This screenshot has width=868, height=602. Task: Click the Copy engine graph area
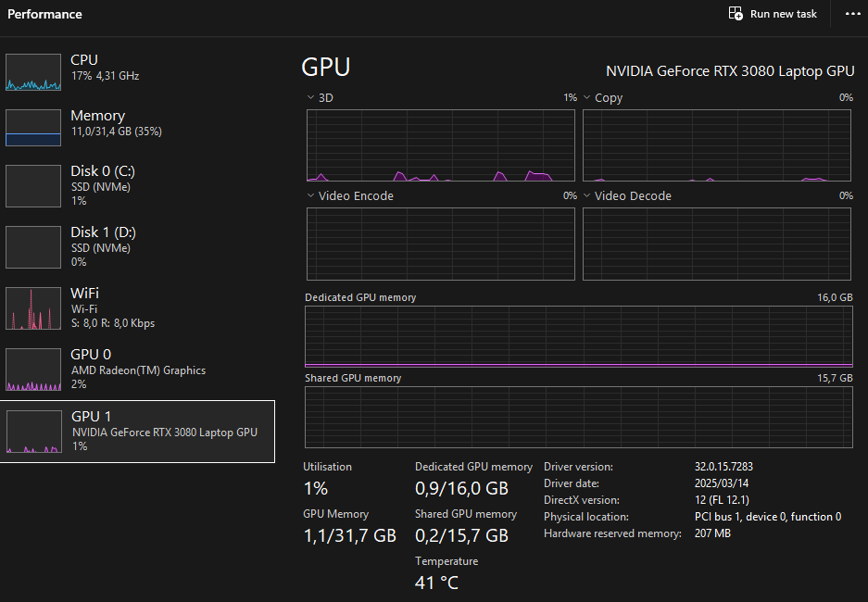pyautogui.click(x=717, y=145)
